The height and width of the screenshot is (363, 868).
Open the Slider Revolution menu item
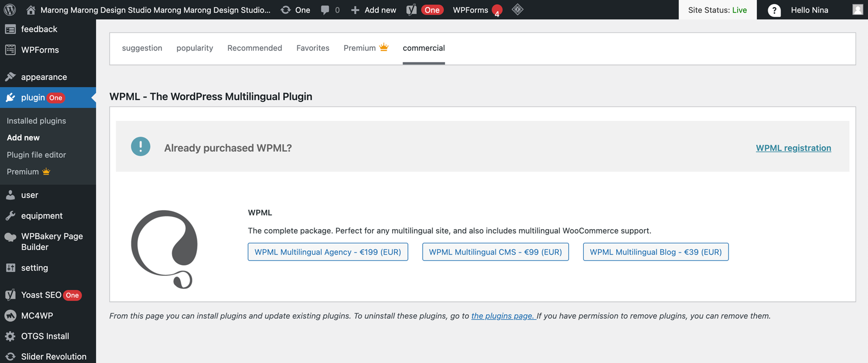point(54,356)
